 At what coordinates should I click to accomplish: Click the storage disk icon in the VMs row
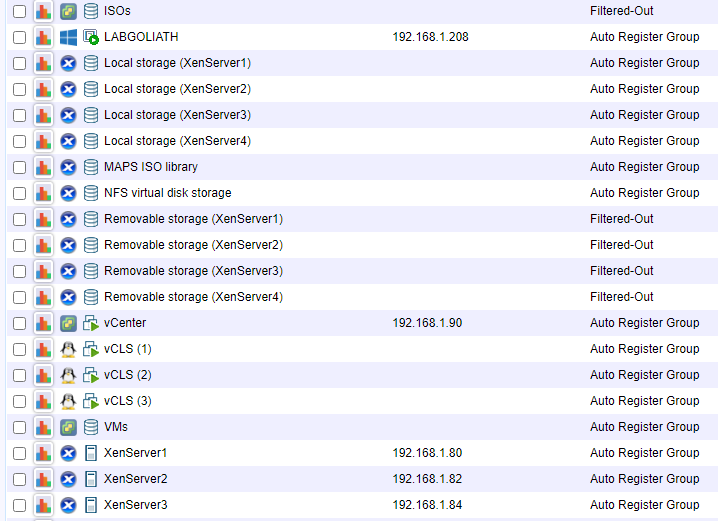pyautogui.click(x=91, y=427)
